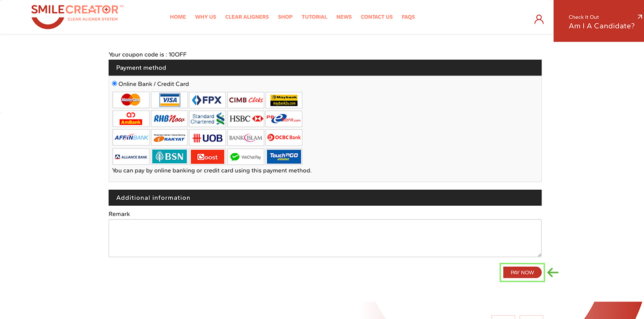
Task: Click the Boost e-wallet icon
Action: (x=207, y=157)
